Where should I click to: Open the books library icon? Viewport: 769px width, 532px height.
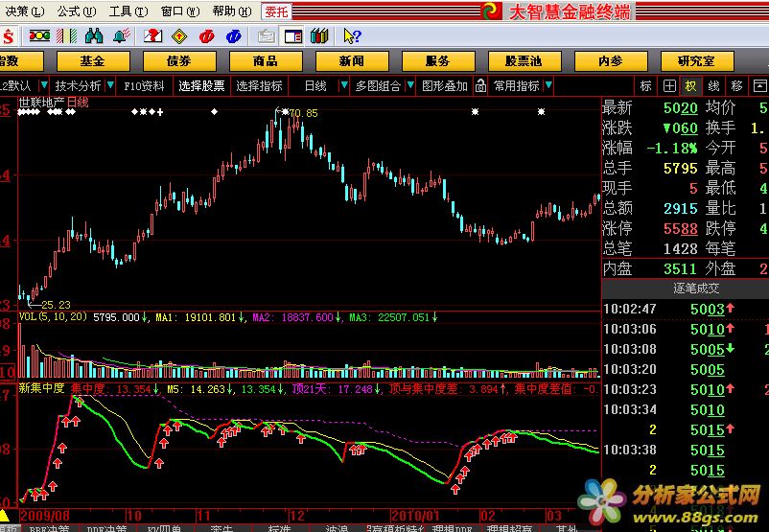click(319, 36)
